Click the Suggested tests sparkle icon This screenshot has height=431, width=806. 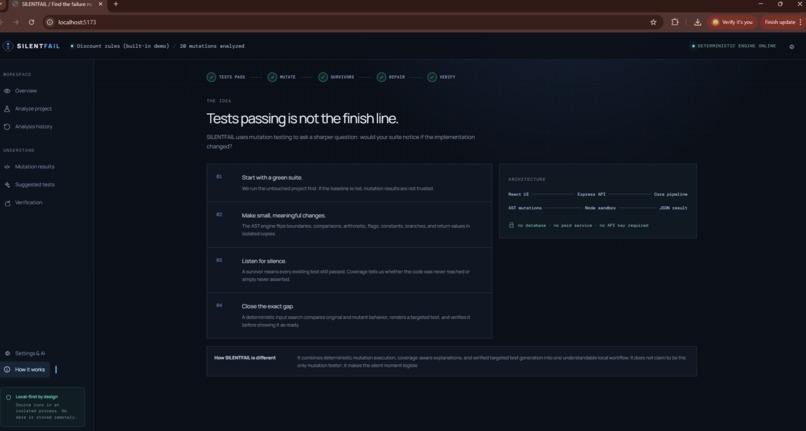tap(7, 185)
